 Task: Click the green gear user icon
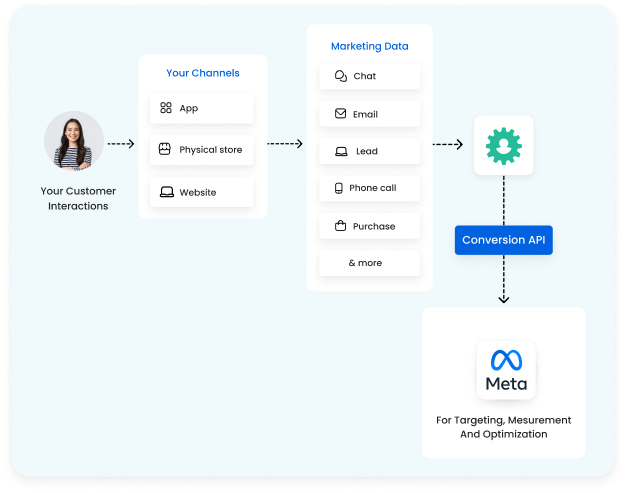pos(504,146)
